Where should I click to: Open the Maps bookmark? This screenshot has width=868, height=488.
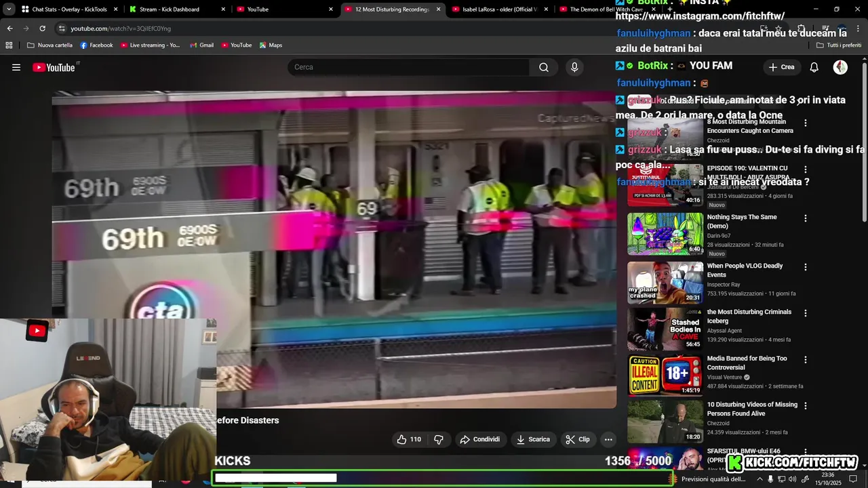click(x=271, y=45)
